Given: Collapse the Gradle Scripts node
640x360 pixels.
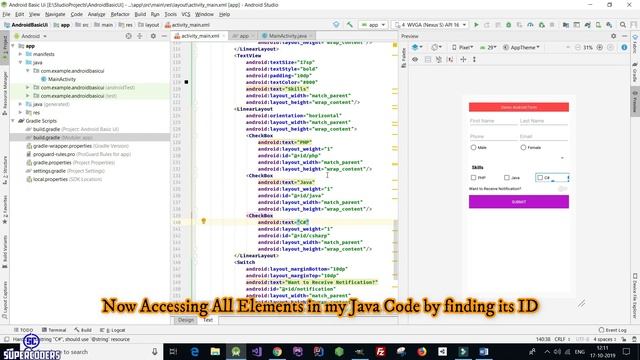Looking at the screenshot, I should coord(13,121).
